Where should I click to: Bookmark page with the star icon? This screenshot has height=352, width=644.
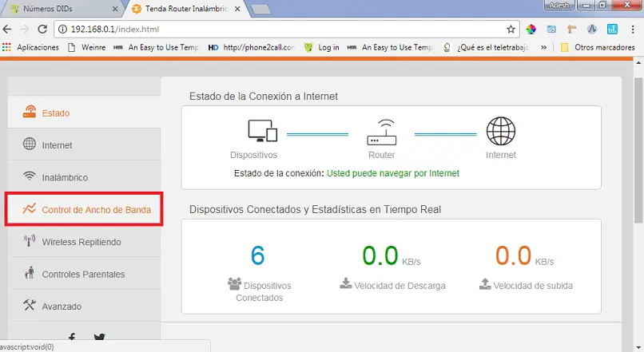[x=511, y=29]
